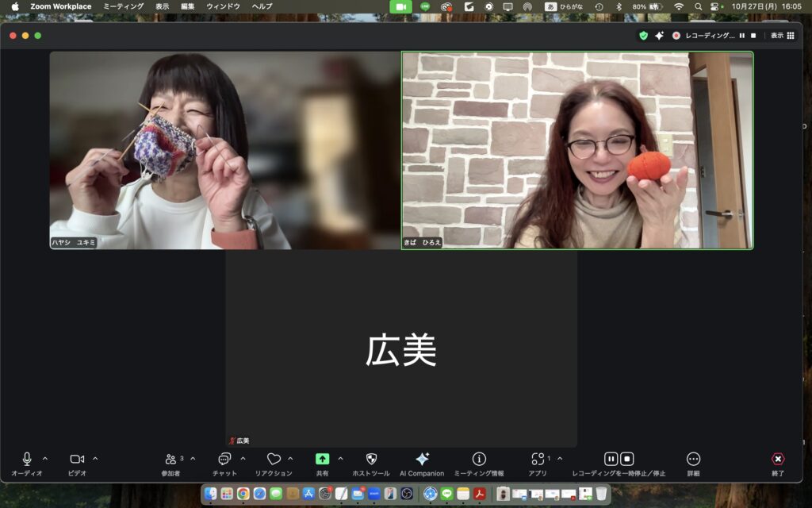Pause recording in the bottom toolbar
The image size is (812, 508).
[611, 459]
